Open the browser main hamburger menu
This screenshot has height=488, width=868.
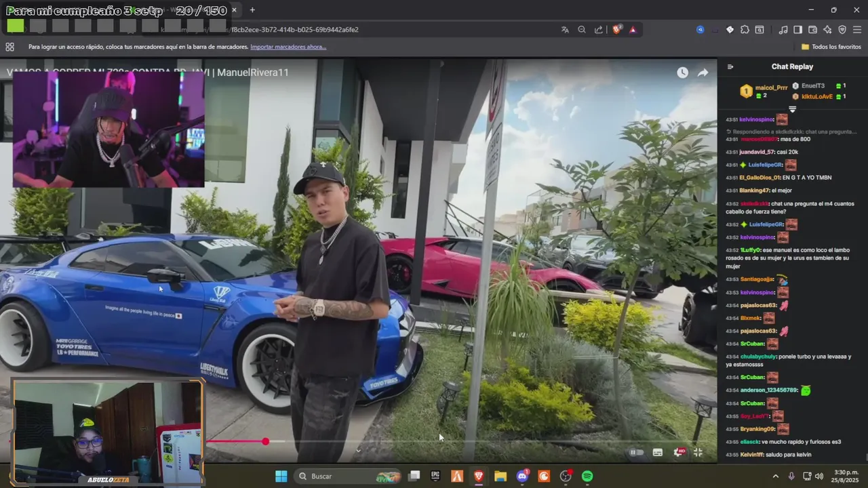pos(857,30)
